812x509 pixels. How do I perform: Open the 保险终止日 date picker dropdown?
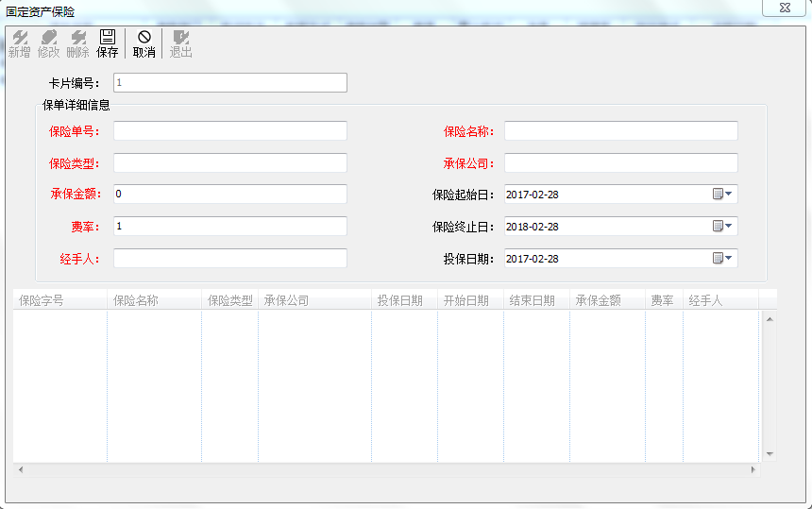(x=723, y=227)
